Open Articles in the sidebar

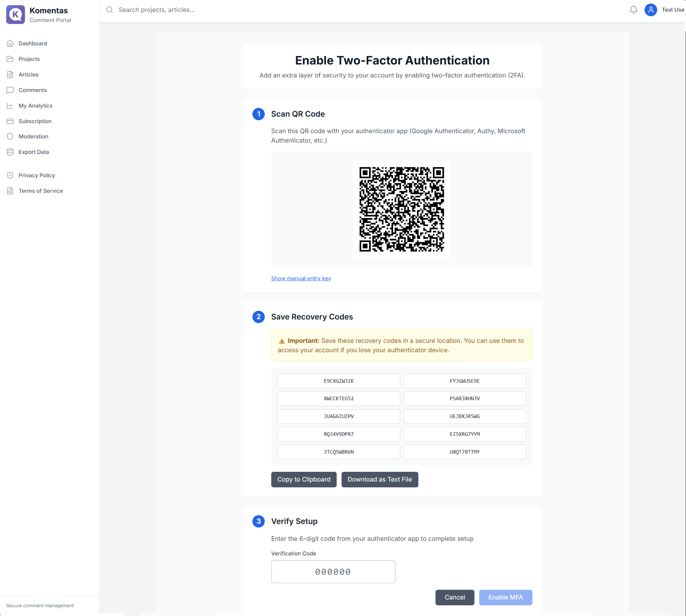tap(29, 75)
